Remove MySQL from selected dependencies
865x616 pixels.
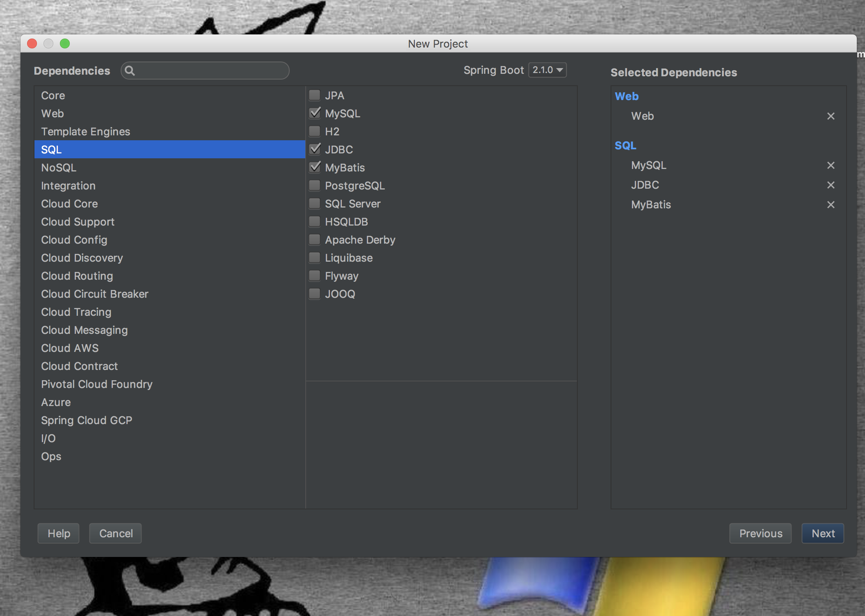tap(831, 165)
